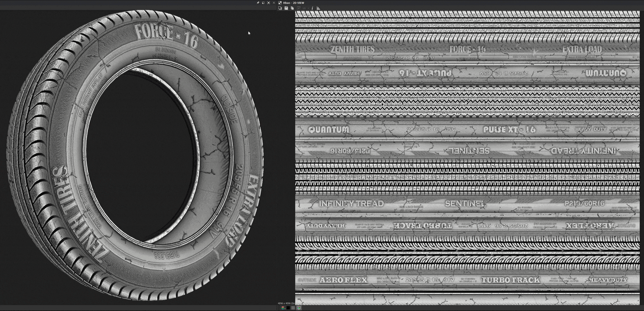
Task: Float the 3D view panel in a window
Action: tap(263, 3)
